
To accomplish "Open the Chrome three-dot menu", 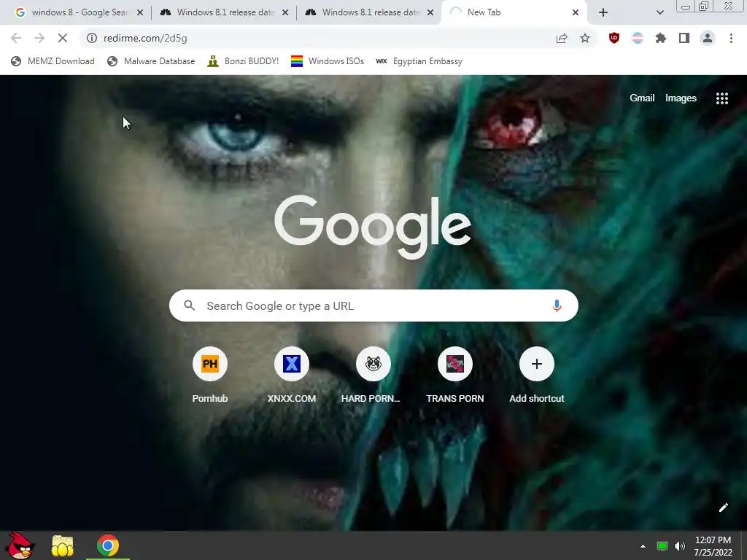I will click(731, 38).
